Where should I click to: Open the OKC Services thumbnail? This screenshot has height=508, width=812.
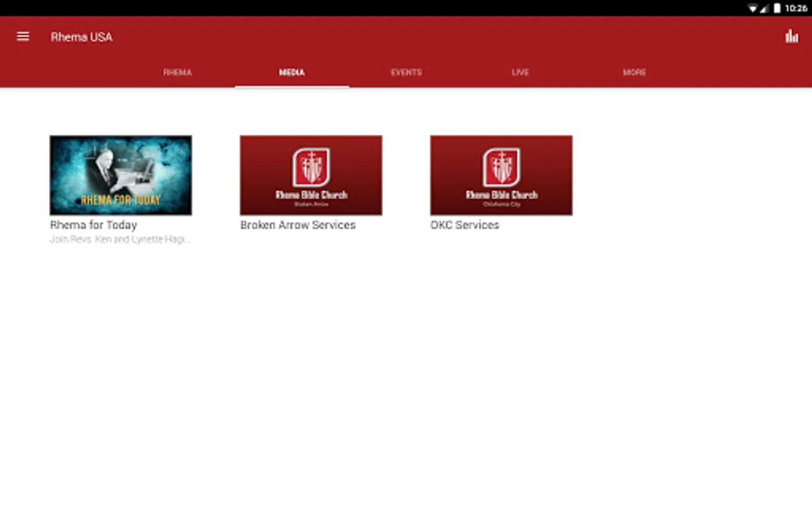(x=501, y=175)
